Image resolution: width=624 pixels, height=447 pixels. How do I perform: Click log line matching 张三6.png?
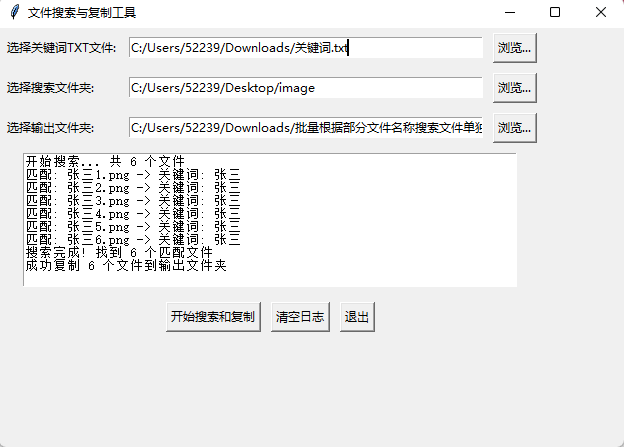(133, 240)
